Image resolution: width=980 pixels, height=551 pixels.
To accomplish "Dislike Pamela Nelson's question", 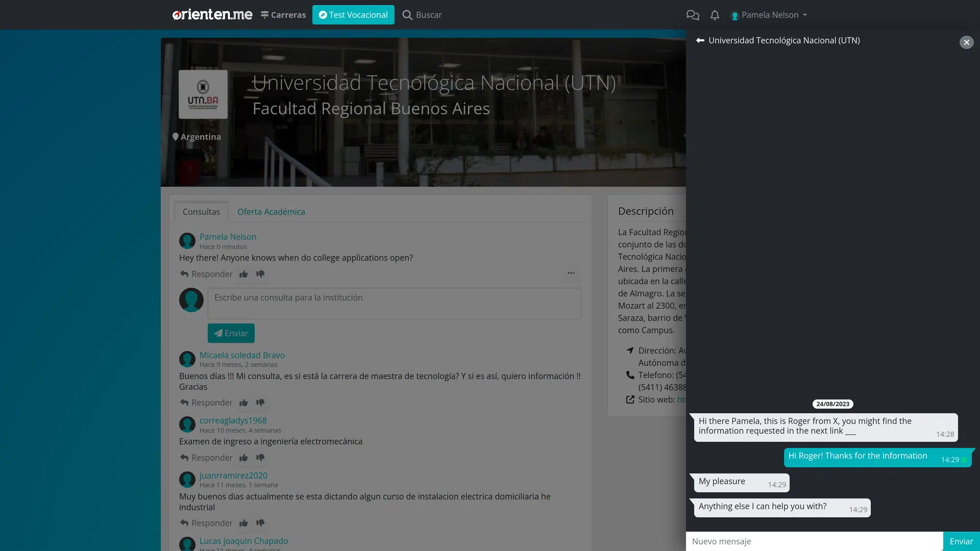I will tap(260, 274).
